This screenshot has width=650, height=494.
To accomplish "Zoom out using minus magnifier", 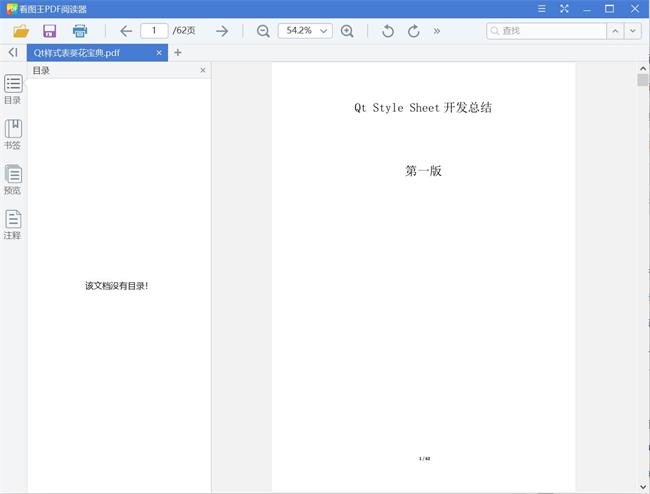I will pos(263,31).
